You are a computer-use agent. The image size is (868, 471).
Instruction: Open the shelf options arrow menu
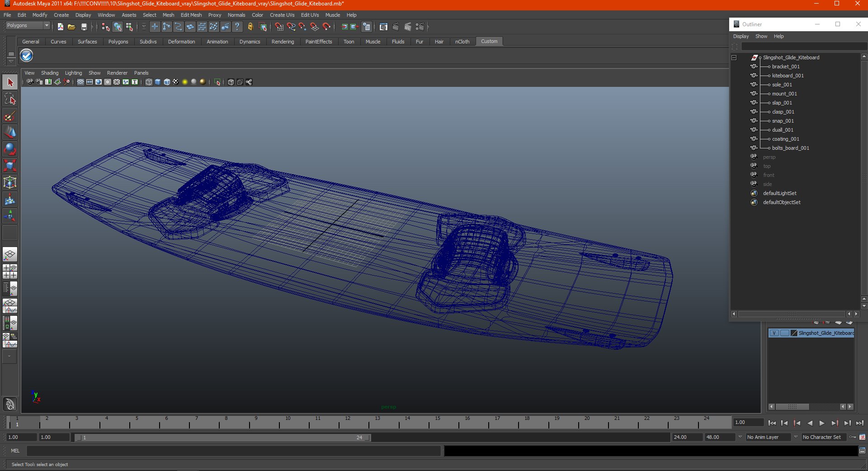[x=11, y=61]
